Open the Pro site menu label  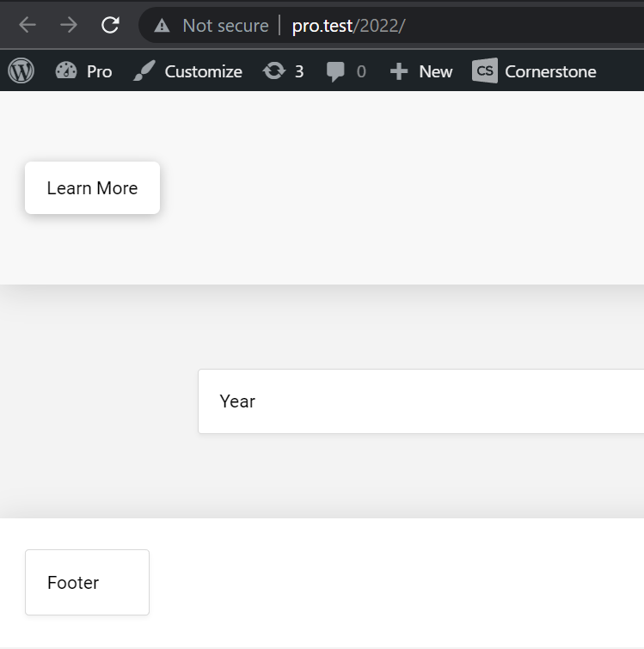point(99,71)
